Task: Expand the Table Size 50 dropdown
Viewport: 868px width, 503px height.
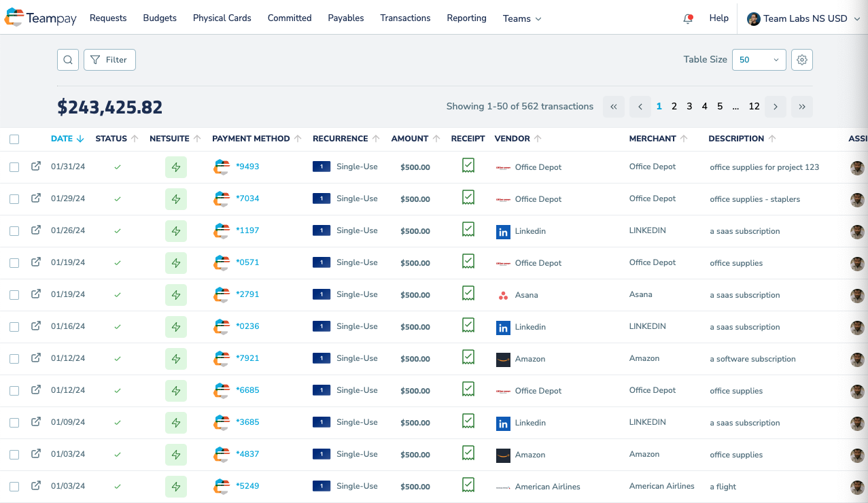Action: click(759, 60)
